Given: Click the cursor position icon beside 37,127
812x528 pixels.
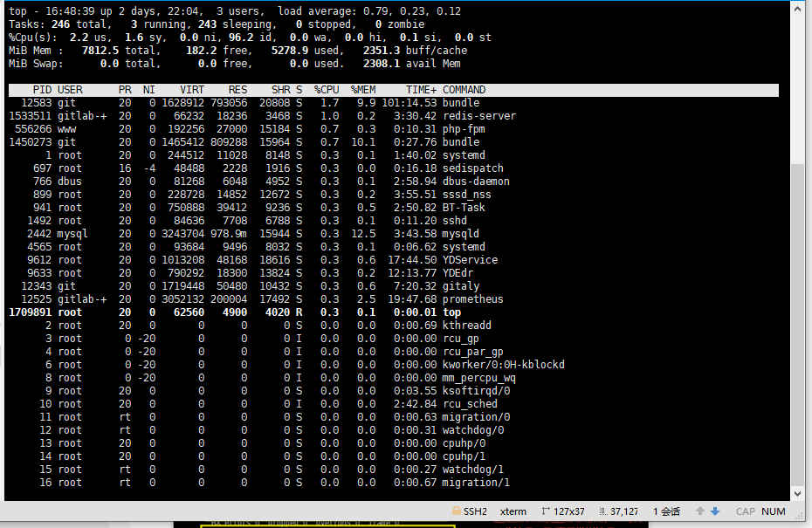Looking at the screenshot, I should point(603,511).
